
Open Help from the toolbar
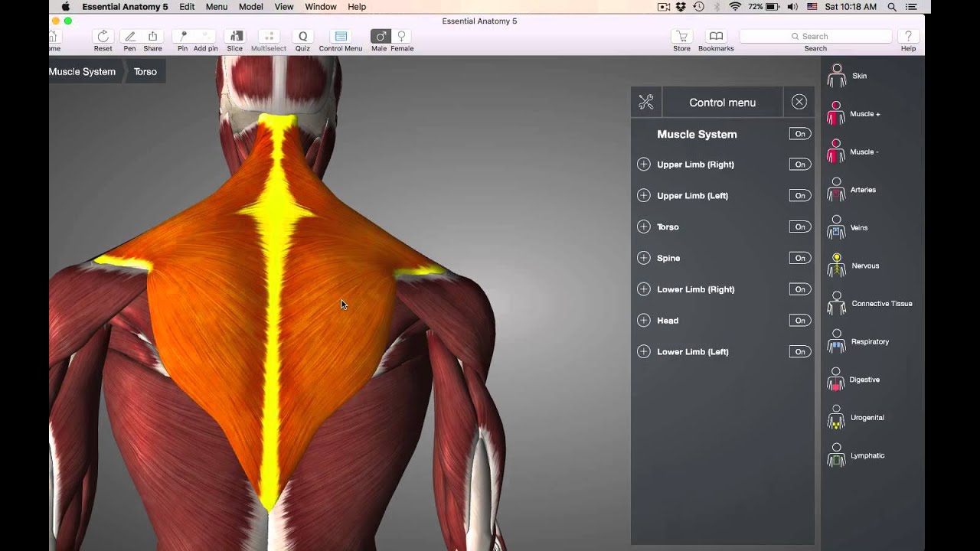click(x=908, y=36)
